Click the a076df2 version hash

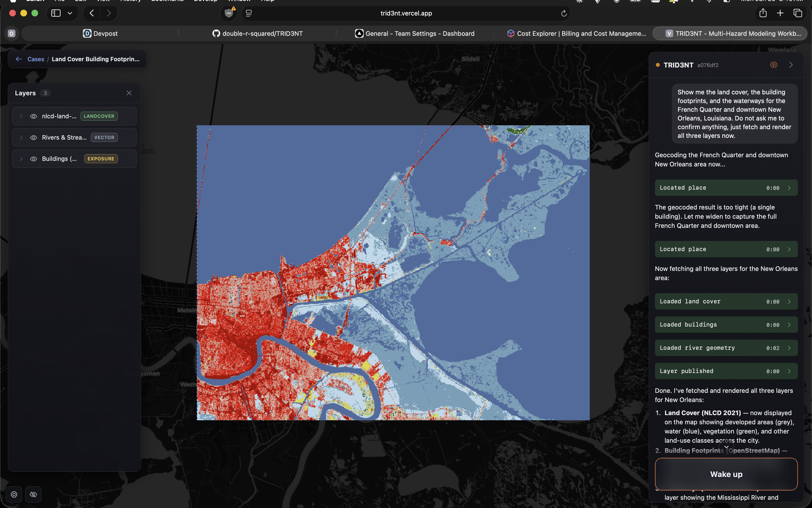[708, 65]
